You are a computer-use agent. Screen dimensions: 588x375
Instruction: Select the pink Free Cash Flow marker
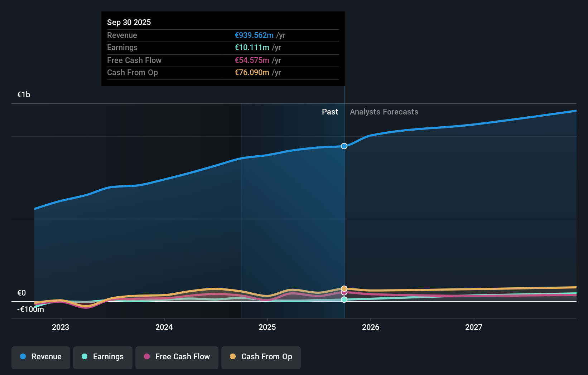pos(344,293)
